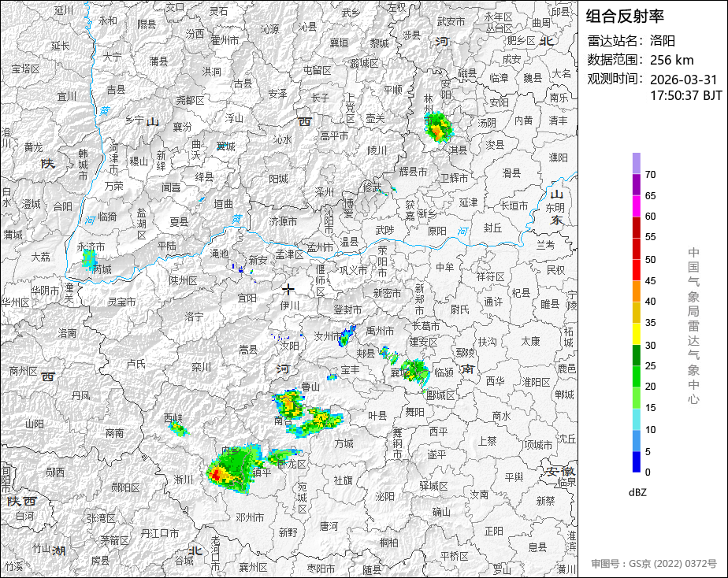
Task: Click the vertical 中国气象局雷达气象中心 credit
Action: pos(693,326)
